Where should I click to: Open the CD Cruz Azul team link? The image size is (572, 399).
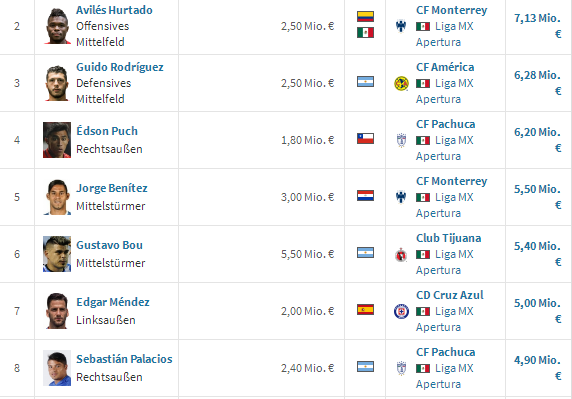[x=449, y=295]
